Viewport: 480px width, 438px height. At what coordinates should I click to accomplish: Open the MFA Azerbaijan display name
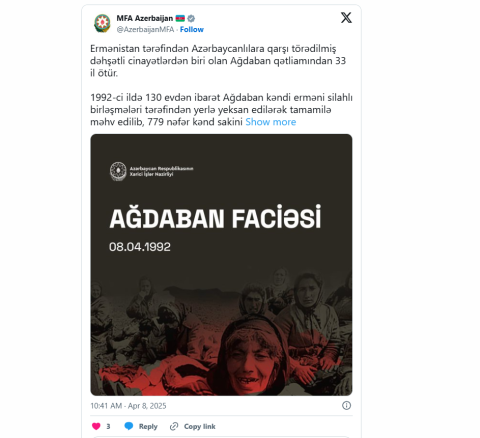pos(145,18)
